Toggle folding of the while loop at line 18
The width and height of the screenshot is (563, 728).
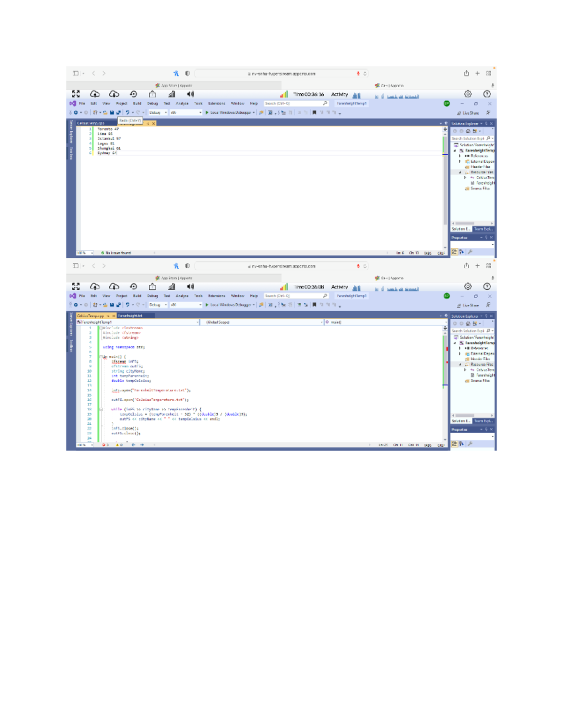coord(100,409)
